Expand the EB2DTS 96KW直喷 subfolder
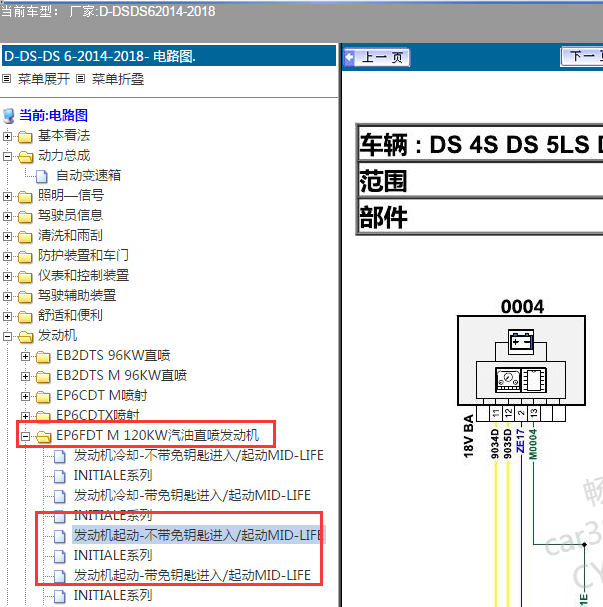The height and width of the screenshot is (607, 603). (x=25, y=356)
